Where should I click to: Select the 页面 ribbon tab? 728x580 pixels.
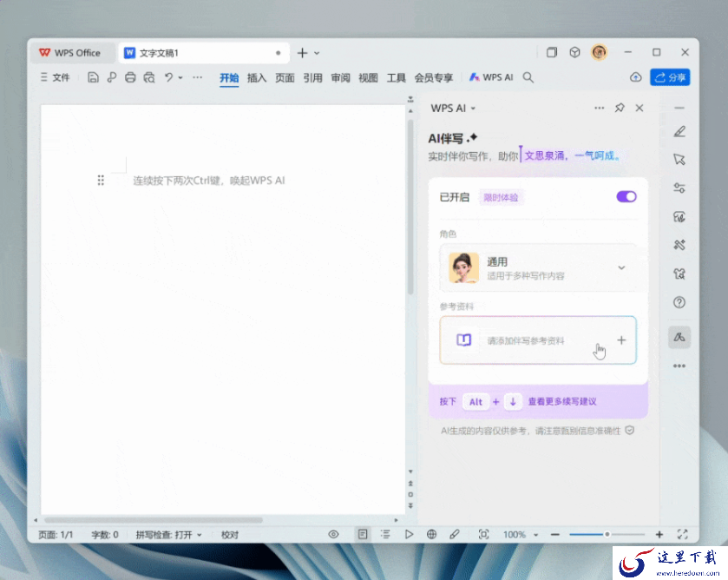(285, 77)
